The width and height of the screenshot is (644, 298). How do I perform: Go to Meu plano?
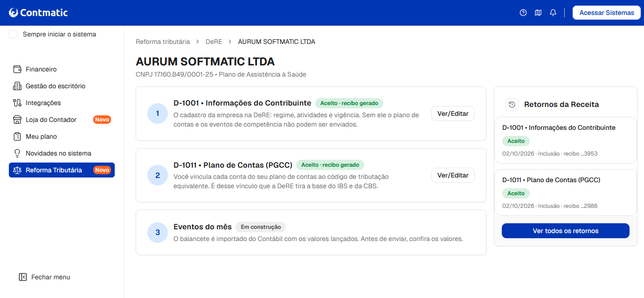(x=62, y=136)
